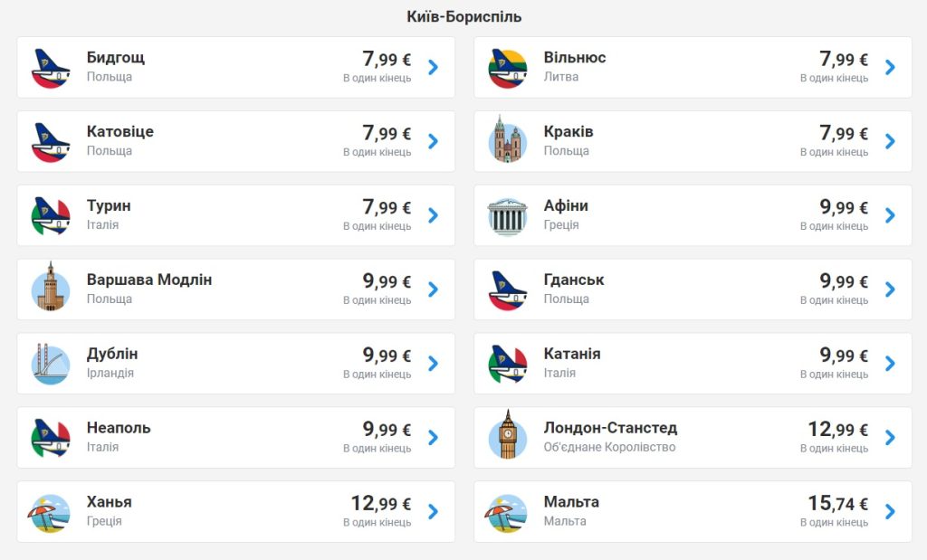Select the Дублін destination name

[x=112, y=354]
